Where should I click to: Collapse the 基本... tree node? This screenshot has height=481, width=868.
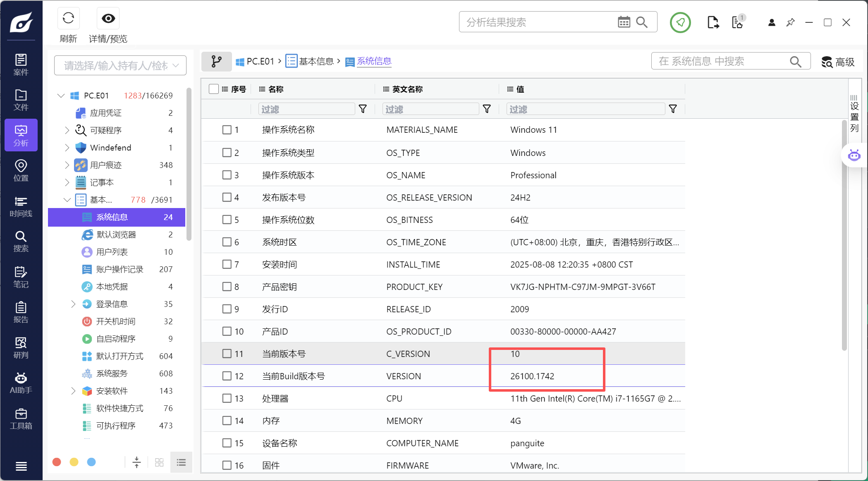pos(67,200)
